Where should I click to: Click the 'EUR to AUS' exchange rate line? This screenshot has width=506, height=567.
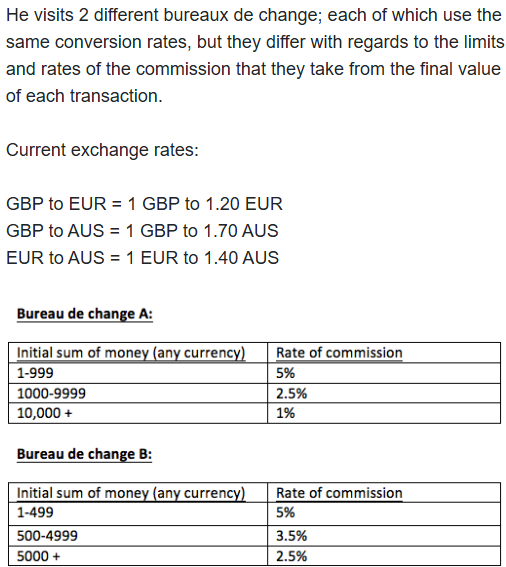click(143, 258)
